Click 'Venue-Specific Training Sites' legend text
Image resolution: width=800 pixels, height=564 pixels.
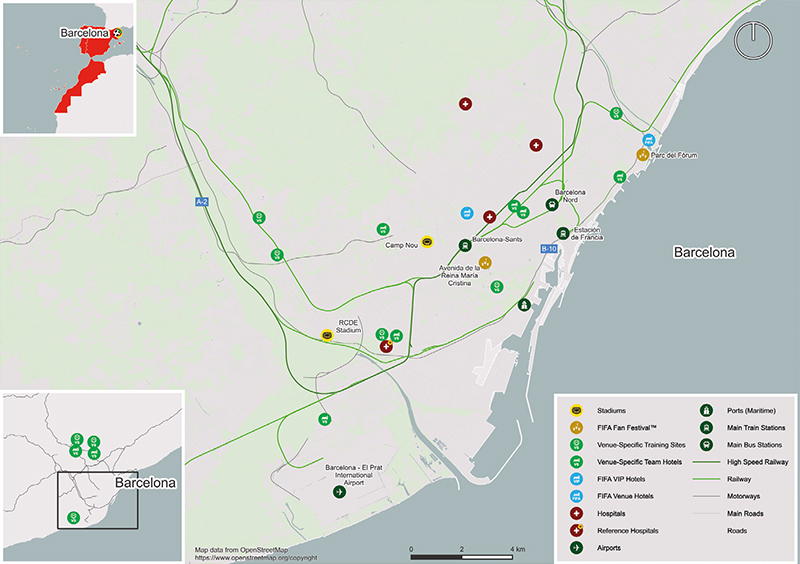point(641,445)
